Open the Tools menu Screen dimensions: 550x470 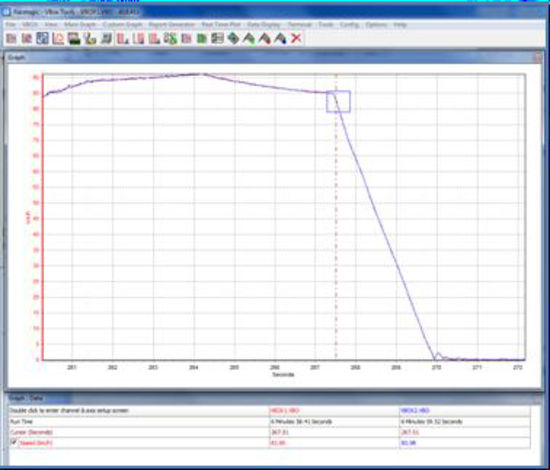(326, 25)
